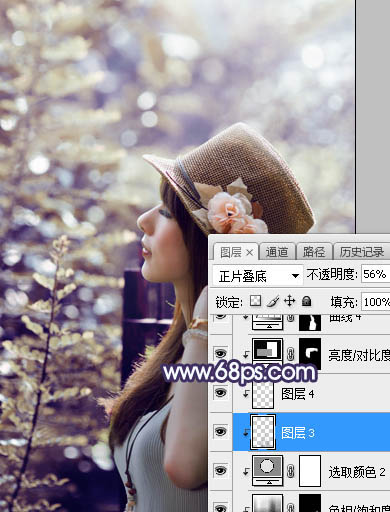Viewport: 390px width, 512px height.
Task: Click lock image pixels brush icon
Action: tap(273, 301)
